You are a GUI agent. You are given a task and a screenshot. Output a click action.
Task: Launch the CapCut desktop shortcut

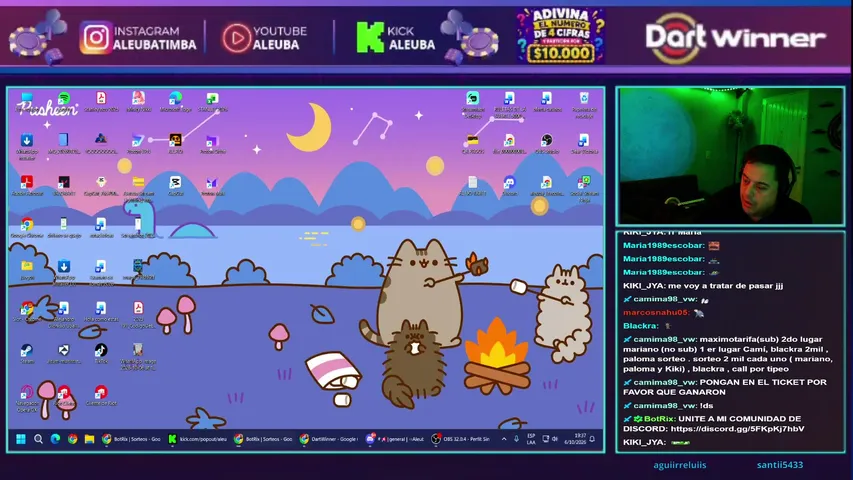pyautogui.click(x=175, y=185)
